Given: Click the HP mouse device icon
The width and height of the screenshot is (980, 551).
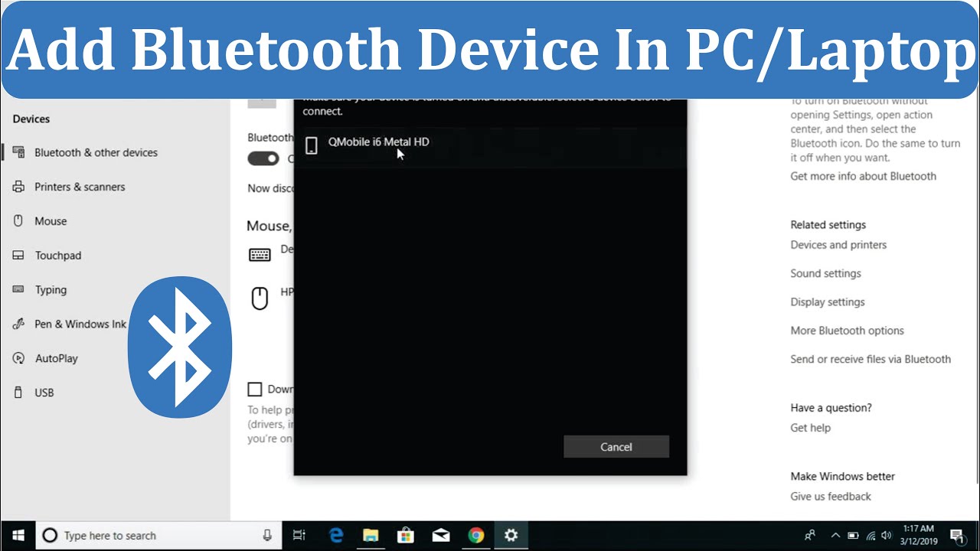Looking at the screenshot, I should (x=260, y=298).
